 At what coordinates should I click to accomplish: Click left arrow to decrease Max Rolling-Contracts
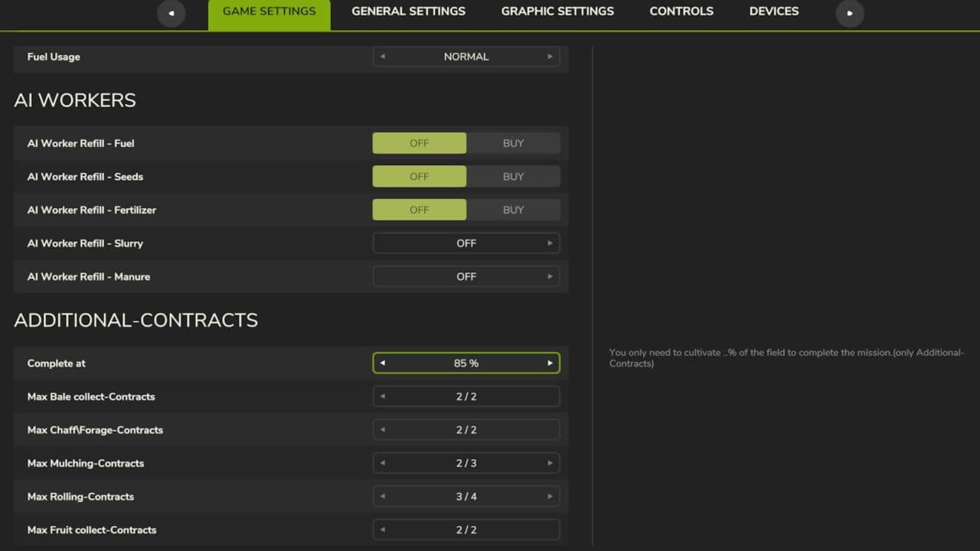coord(382,496)
